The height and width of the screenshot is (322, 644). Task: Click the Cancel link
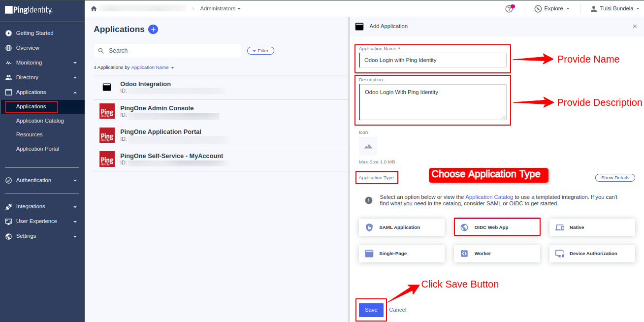(x=398, y=310)
